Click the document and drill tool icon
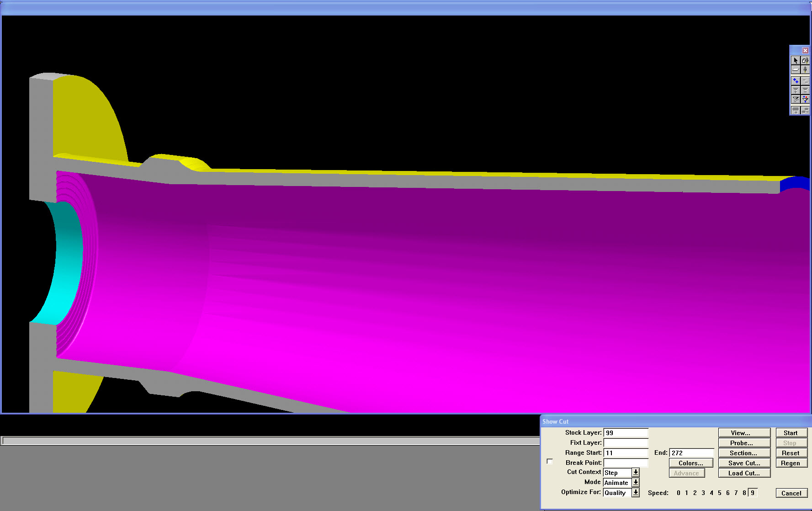This screenshot has width=812, height=511. [805, 60]
